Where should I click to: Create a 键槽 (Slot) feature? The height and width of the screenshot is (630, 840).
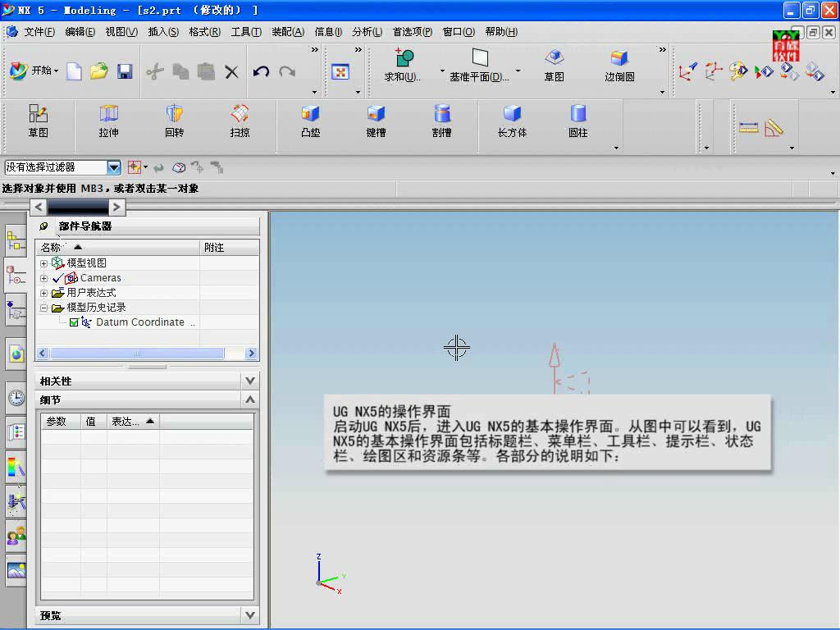tap(376, 121)
